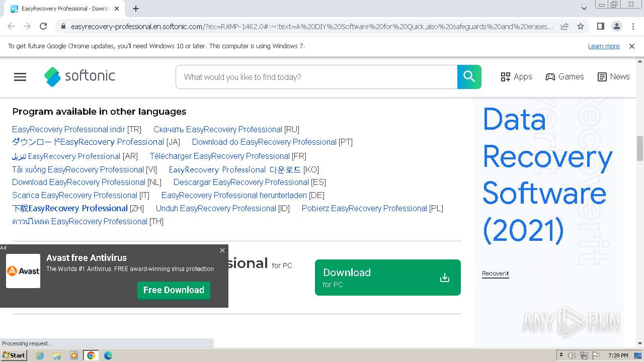Screen dimensions: 644x362
Task: Show hidden tray icons arrow
Action: point(561,355)
